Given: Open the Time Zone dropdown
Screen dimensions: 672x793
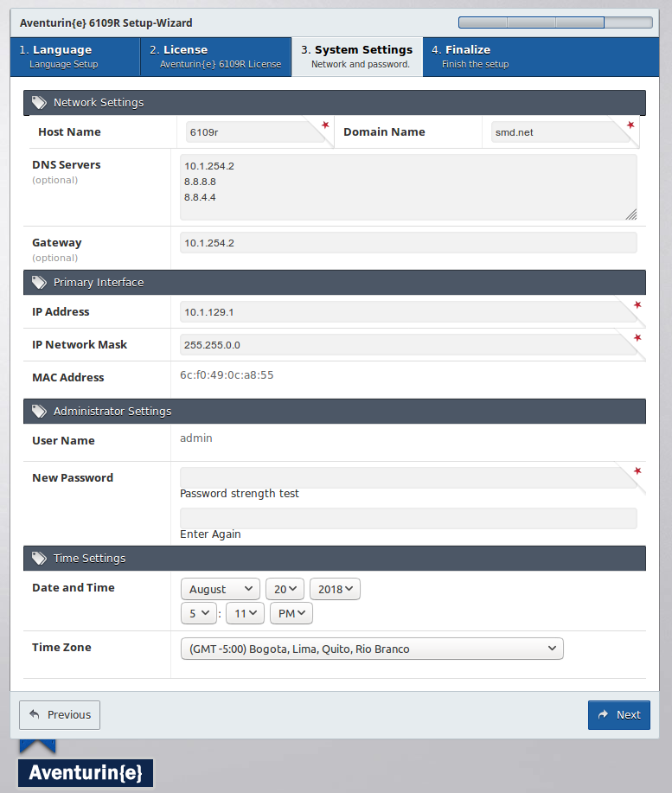Looking at the screenshot, I should [x=372, y=649].
